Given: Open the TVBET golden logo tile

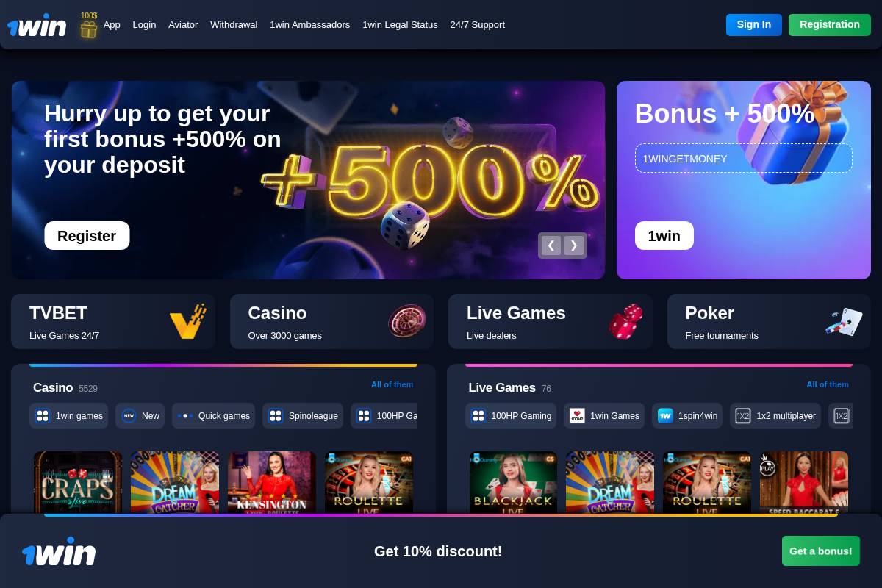Looking at the screenshot, I should (x=187, y=322).
